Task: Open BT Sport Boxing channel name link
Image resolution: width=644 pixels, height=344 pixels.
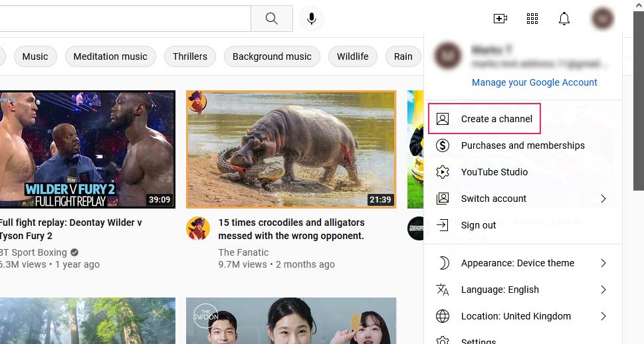Action: click(x=33, y=252)
